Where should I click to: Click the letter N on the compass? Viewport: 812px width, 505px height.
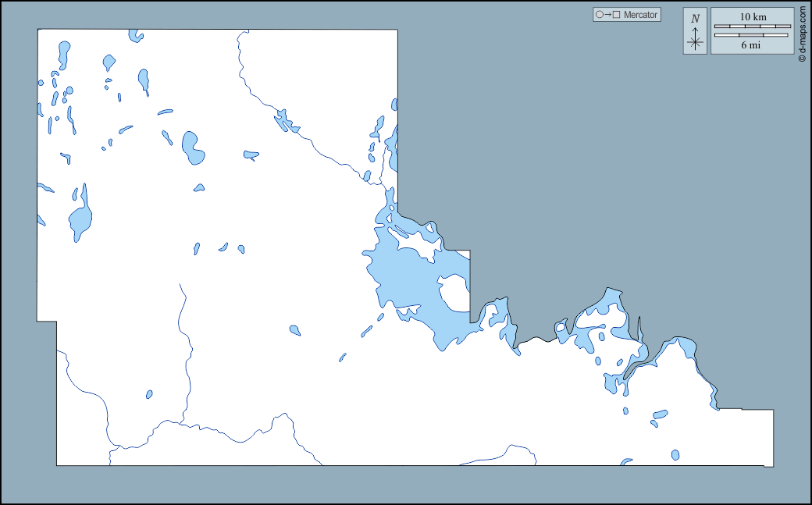pyautogui.click(x=695, y=18)
